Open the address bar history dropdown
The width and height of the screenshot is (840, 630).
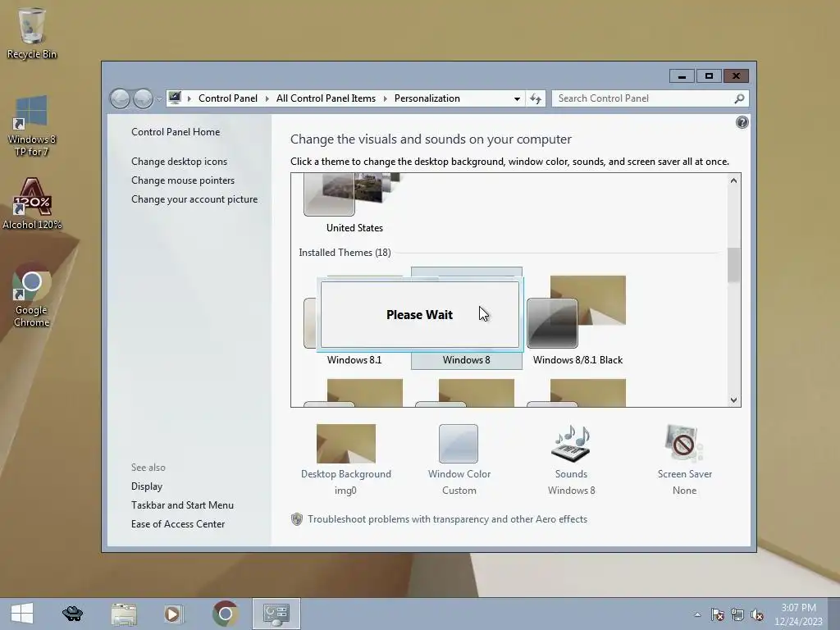click(x=517, y=98)
